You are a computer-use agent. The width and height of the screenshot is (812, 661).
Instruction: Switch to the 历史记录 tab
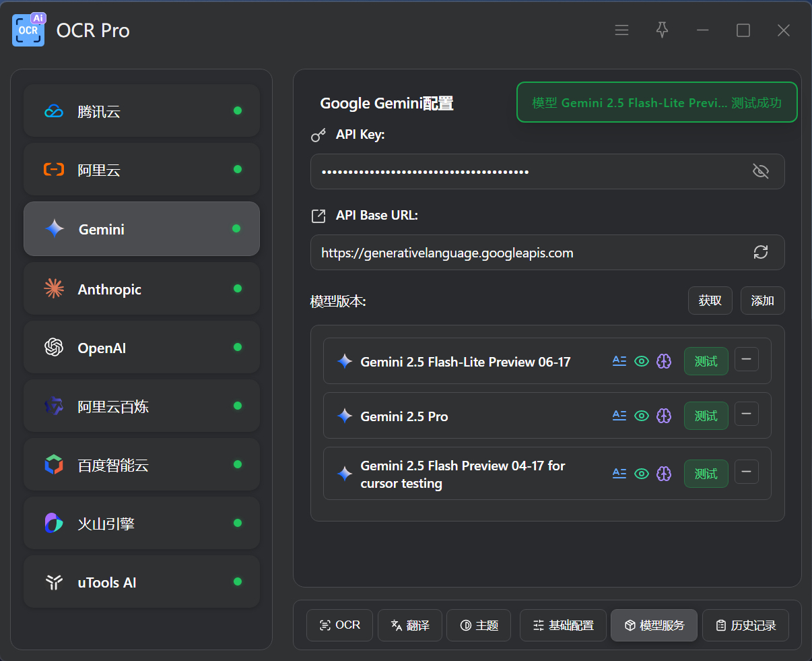[x=745, y=625]
